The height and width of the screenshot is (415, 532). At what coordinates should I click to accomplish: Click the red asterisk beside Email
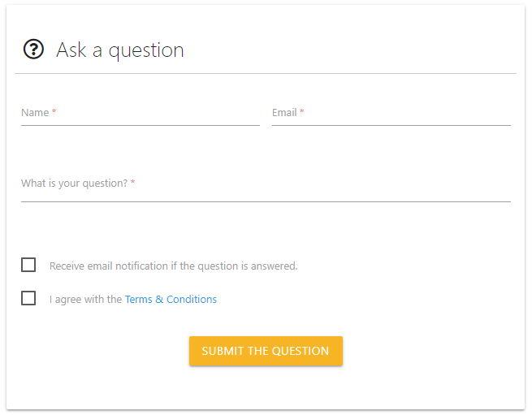[302, 112]
